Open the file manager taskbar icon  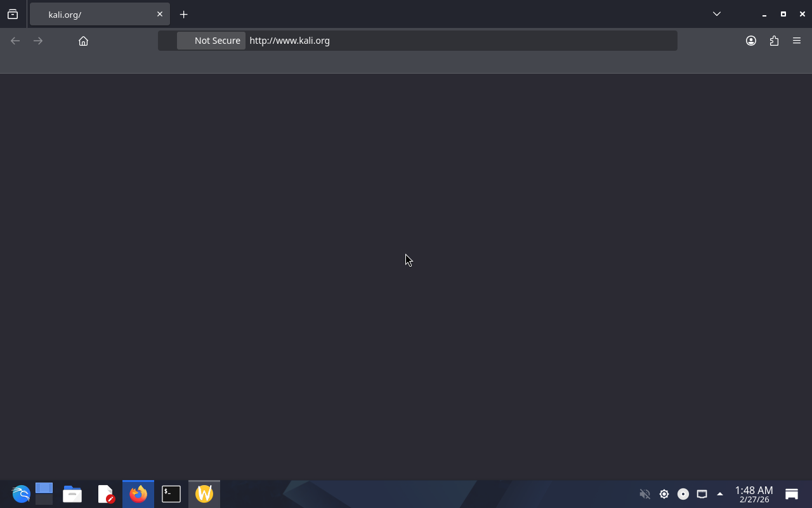(72, 494)
